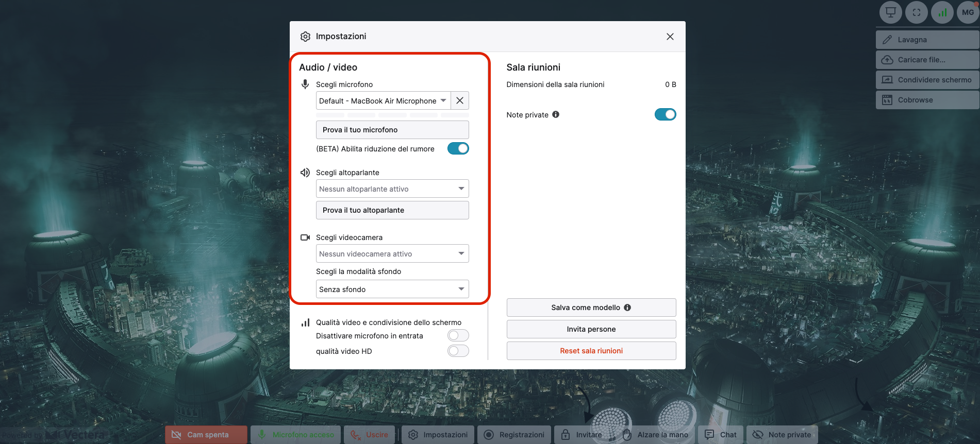The image size is (980, 444).
Task: Open the MG user avatar menu
Action: point(968,12)
